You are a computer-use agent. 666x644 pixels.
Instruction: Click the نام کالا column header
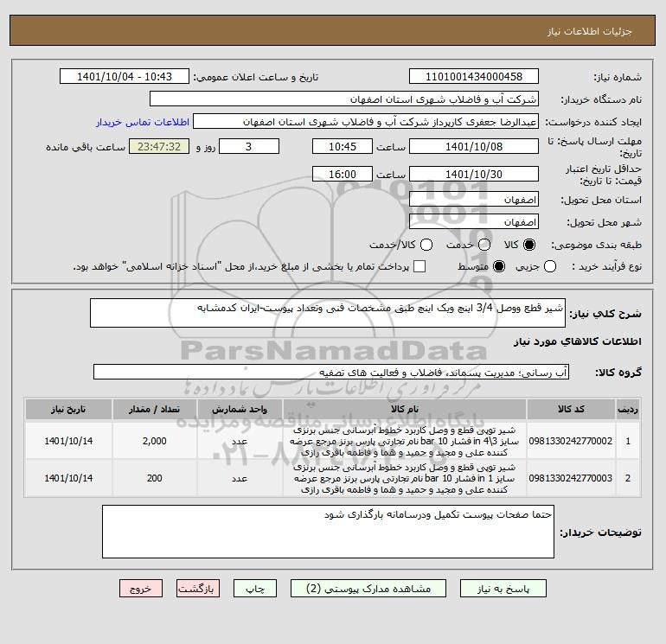(x=405, y=409)
